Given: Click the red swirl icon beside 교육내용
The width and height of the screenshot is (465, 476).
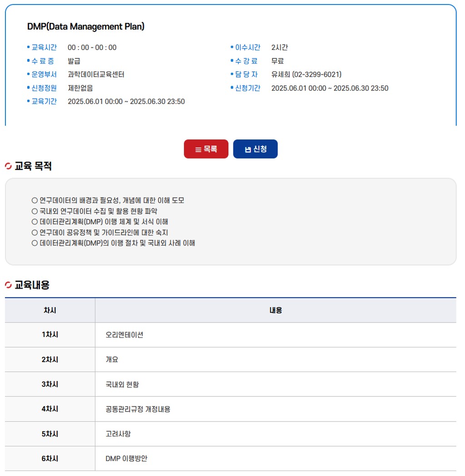Looking at the screenshot, I should [x=8, y=285].
